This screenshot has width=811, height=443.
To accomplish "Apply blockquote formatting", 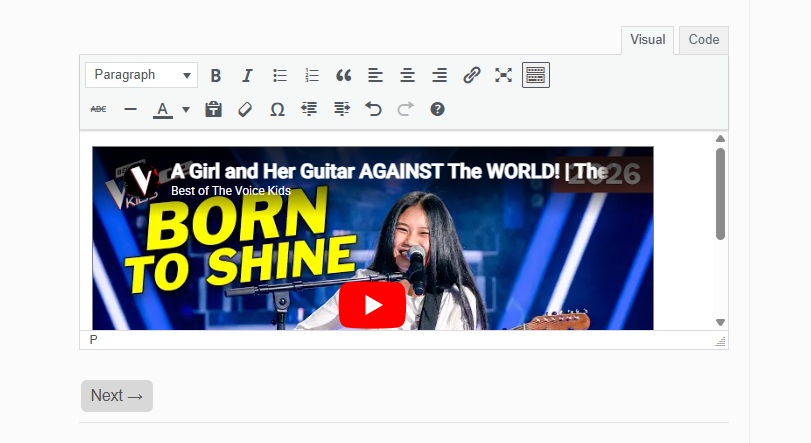I will coord(344,75).
